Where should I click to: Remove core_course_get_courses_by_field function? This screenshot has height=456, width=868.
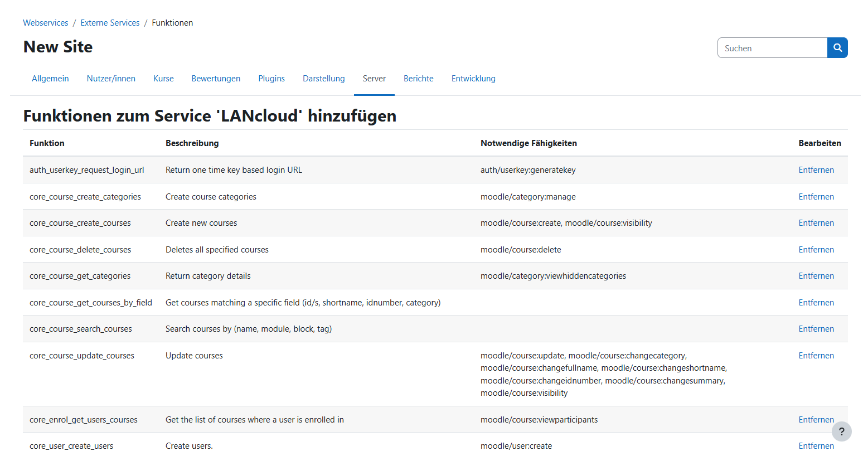click(x=816, y=303)
